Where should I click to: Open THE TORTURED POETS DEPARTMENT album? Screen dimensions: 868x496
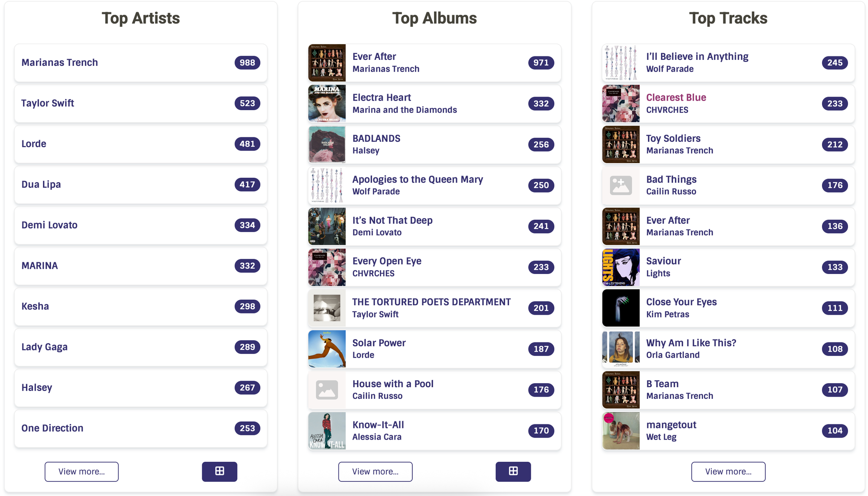(431, 302)
